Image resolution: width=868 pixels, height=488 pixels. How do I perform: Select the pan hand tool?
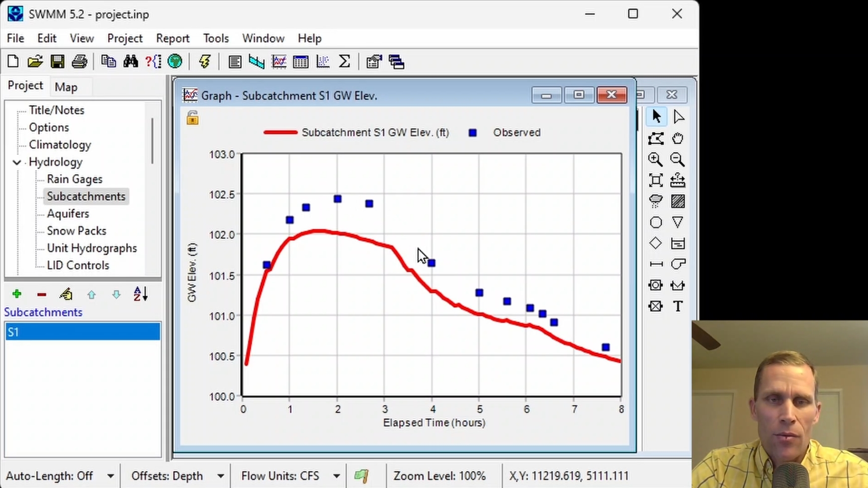coord(678,138)
